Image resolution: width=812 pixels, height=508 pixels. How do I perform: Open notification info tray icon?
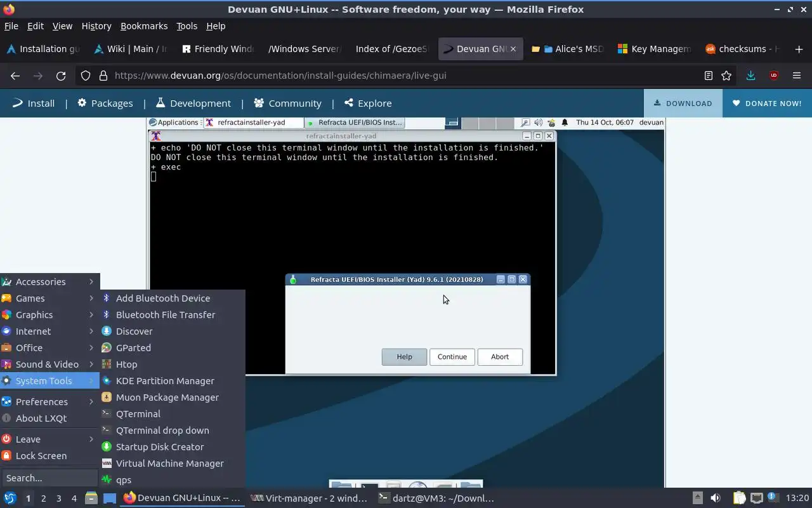pyautogui.click(x=773, y=498)
